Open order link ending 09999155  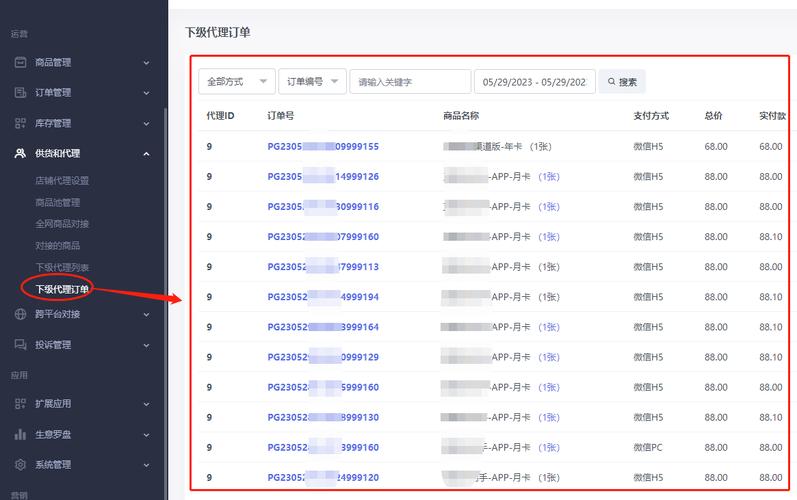(x=323, y=146)
